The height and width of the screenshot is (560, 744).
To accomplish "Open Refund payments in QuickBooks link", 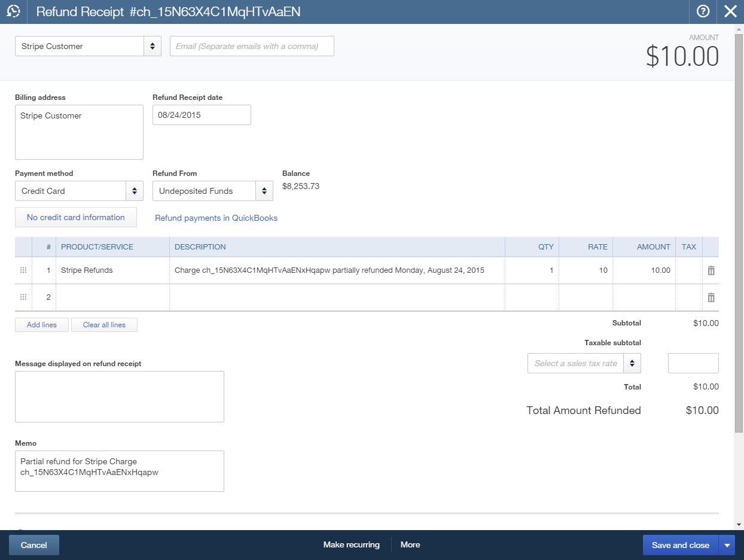I will click(x=216, y=218).
